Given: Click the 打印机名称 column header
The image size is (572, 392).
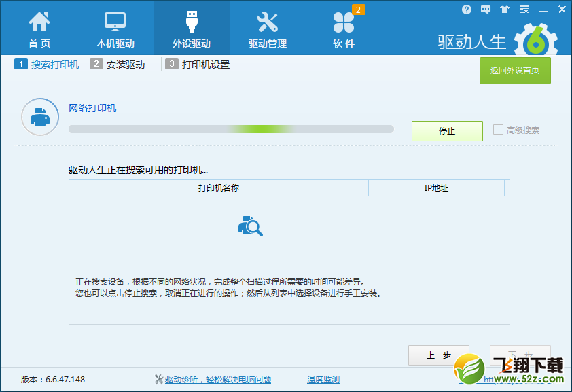Looking at the screenshot, I should (x=219, y=188).
